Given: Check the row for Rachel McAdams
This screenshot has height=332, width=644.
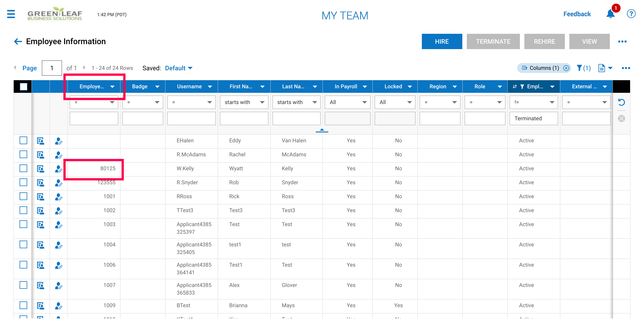Looking at the screenshot, I should point(23,155).
